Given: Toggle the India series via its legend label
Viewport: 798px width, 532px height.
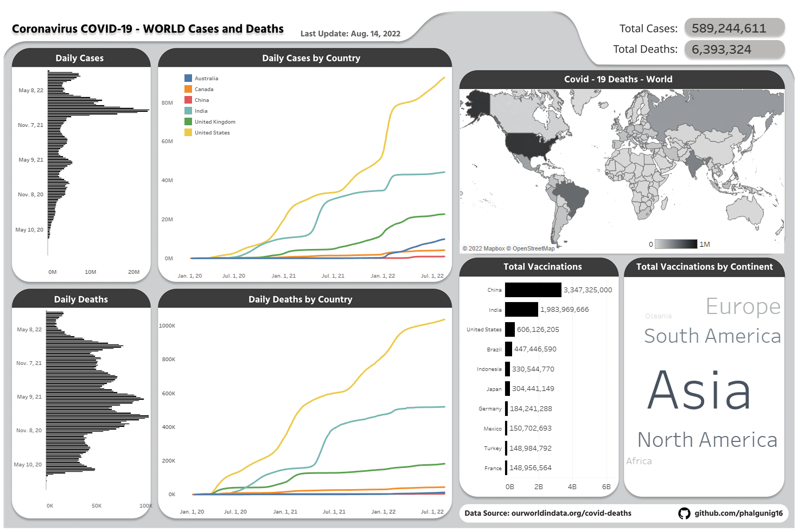Looking at the screenshot, I should pyautogui.click(x=200, y=111).
